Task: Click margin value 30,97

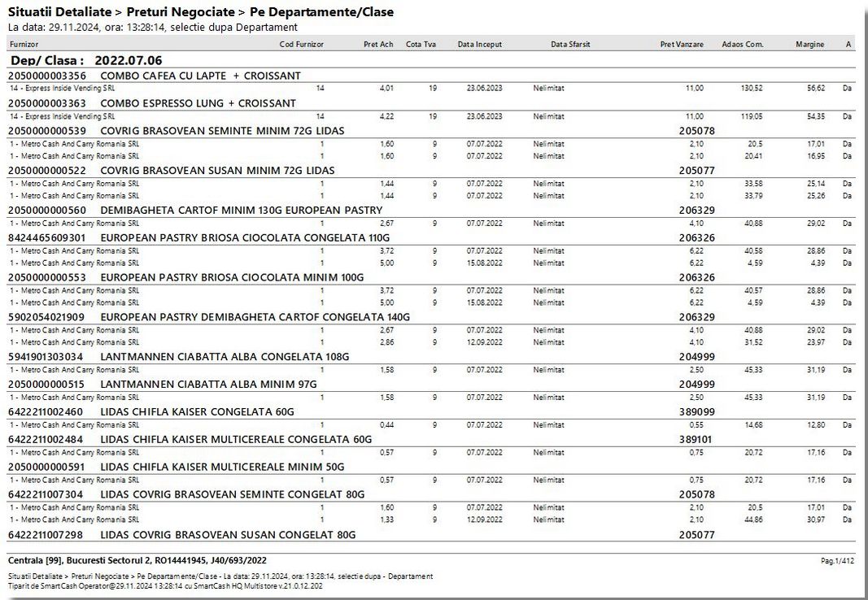Action: pos(816,520)
